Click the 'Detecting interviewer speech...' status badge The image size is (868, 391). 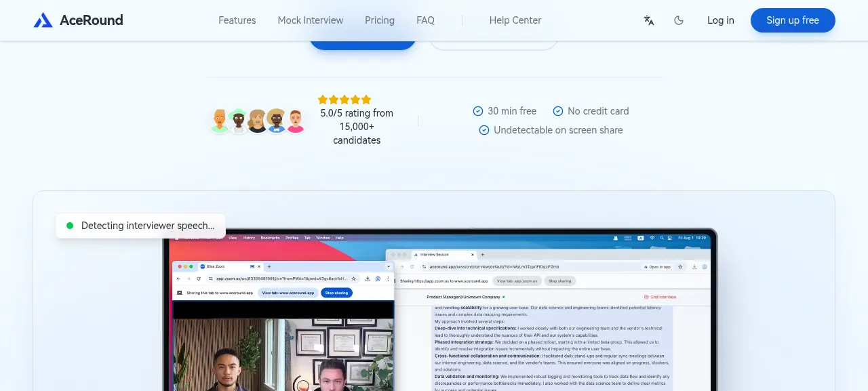pos(140,226)
